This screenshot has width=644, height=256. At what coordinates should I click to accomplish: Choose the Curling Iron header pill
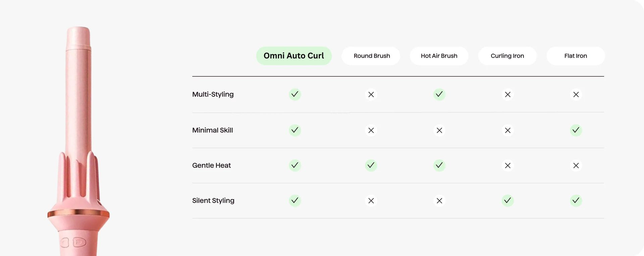507,56
